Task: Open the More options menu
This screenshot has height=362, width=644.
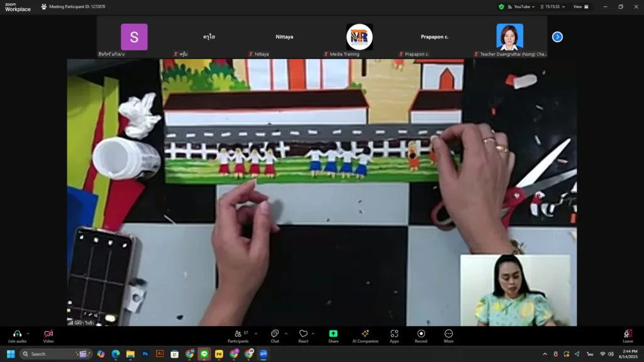Action: [x=448, y=334]
